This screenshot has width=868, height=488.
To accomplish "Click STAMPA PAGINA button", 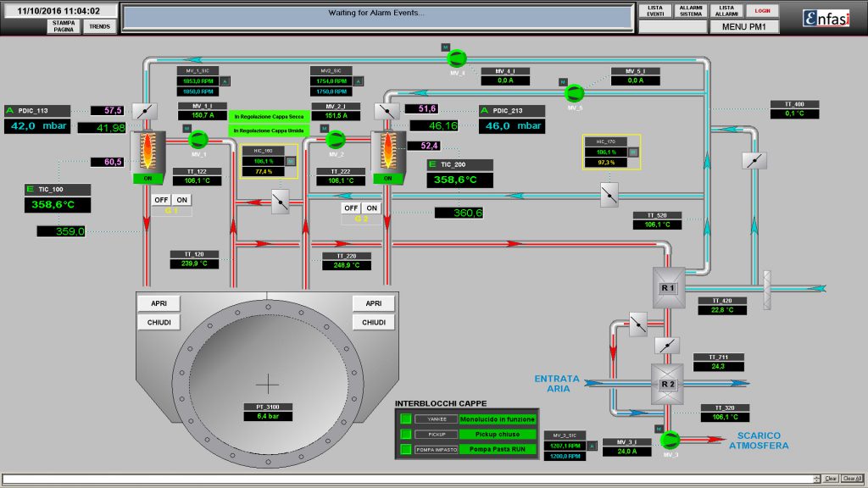I will click(x=64, y=26).
